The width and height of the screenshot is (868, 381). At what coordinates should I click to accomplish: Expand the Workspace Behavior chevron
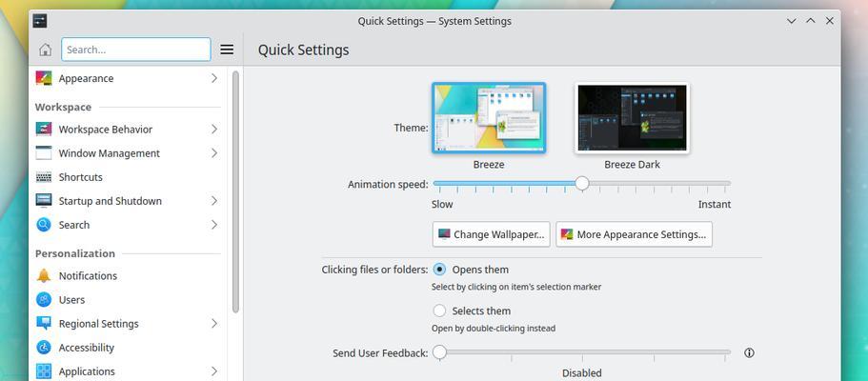point(214,129)
